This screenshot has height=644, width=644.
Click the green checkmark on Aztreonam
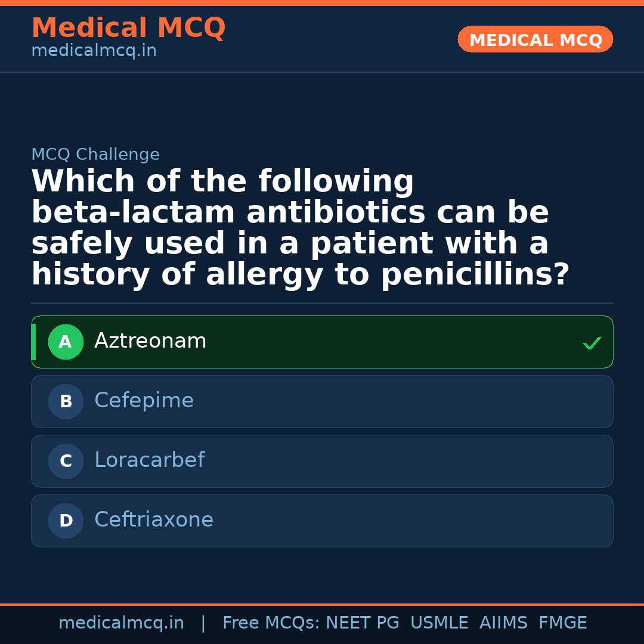click(592, 343)
